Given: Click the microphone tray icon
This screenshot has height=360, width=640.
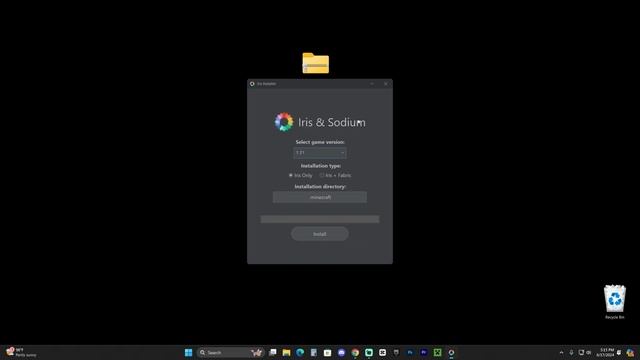Looking at the screenshot, I should click(x=571, y=353).
